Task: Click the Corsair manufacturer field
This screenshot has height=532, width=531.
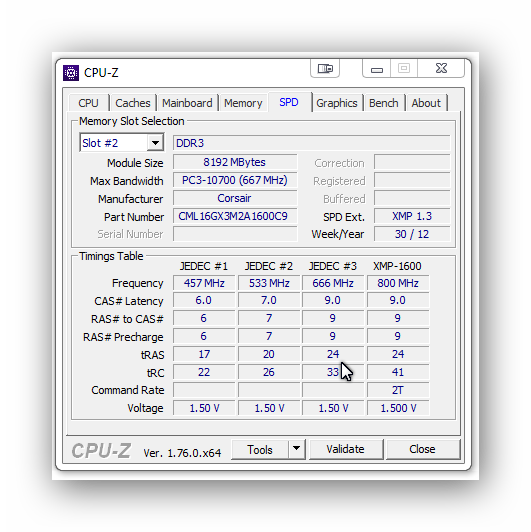Action: pos(235,198)
